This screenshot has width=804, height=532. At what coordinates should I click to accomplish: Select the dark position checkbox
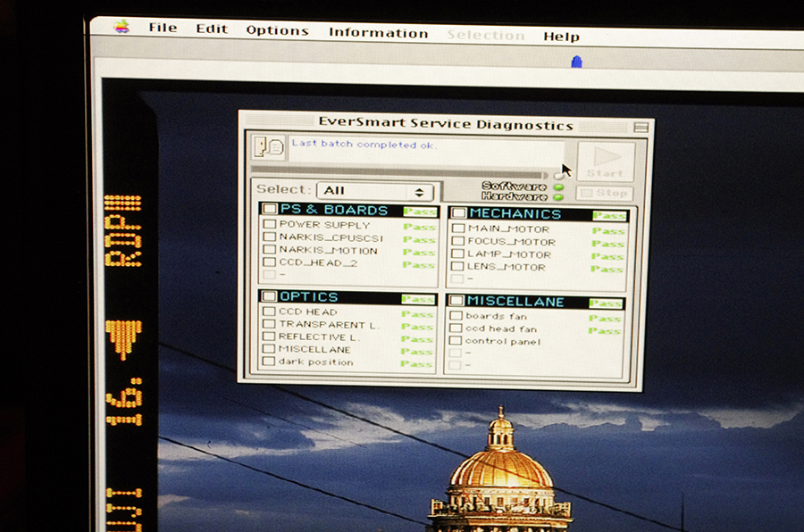(268, 361)
